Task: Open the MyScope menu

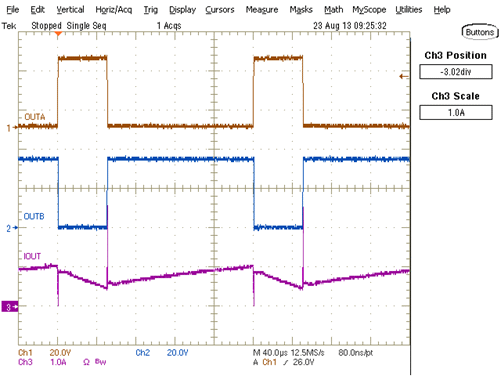Action: (369, 10)
